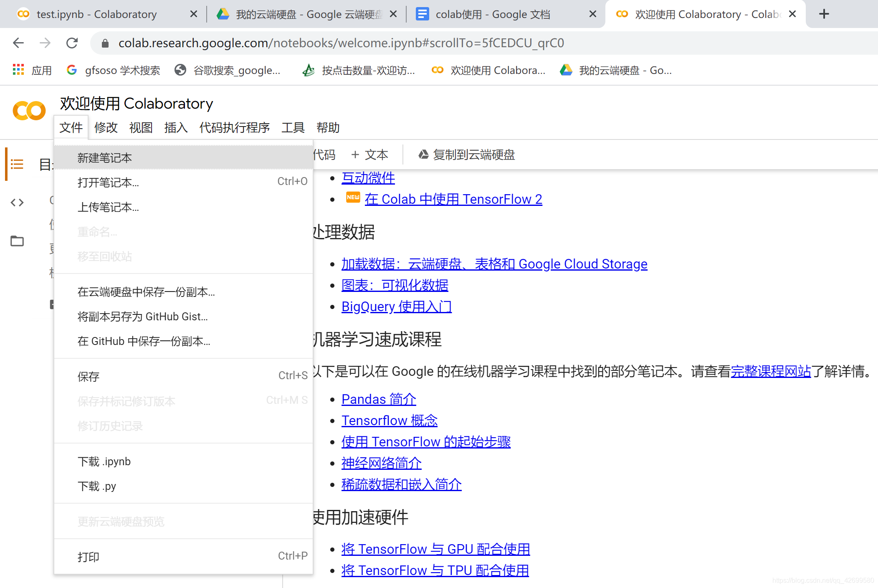Viewport: 878px width, 588px height.
Task: Click the browser address bar URL
Action: (x=341, y=43)
